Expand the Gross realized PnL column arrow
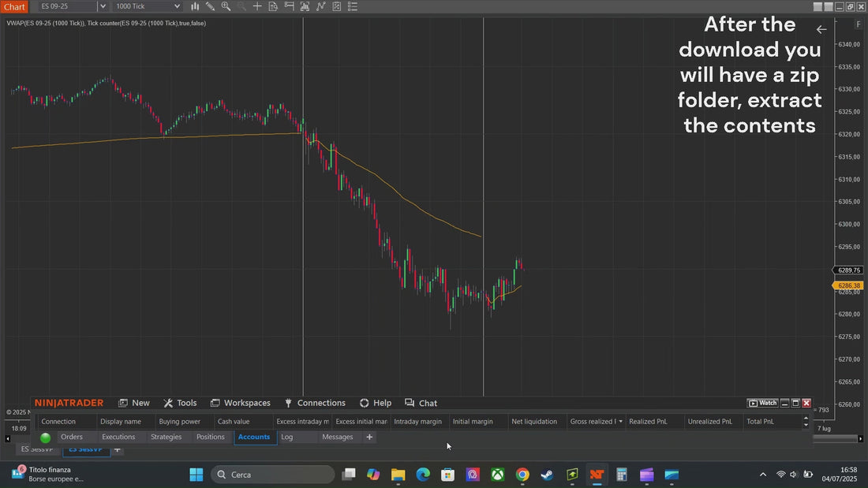Image resolution: width=868 pixels, height=488 pixels. point(620,422)
